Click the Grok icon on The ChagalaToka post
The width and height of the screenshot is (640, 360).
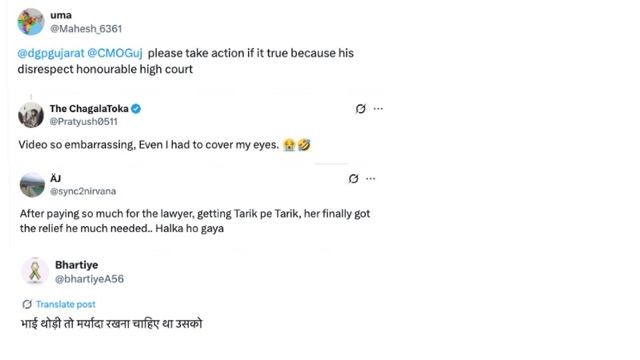tap(360, 109)
